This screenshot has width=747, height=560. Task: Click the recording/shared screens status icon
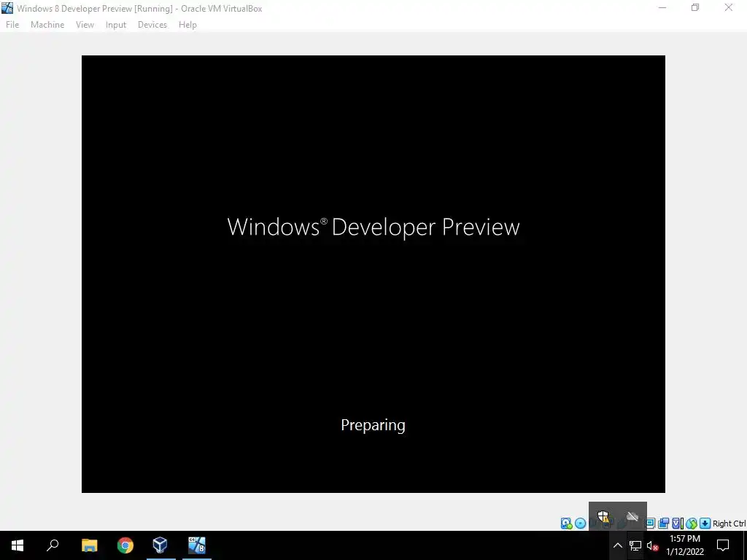[663, 524]
